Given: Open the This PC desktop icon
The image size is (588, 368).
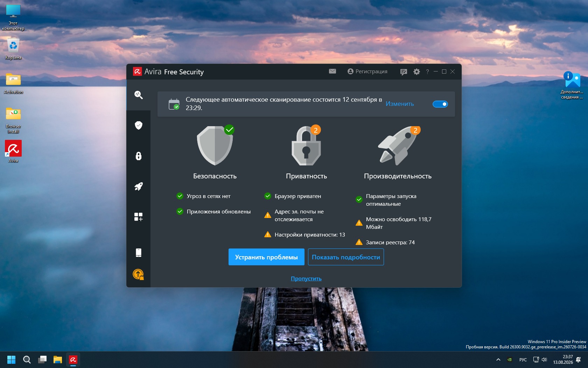Looking at the screenshot, I should [13, 17].
